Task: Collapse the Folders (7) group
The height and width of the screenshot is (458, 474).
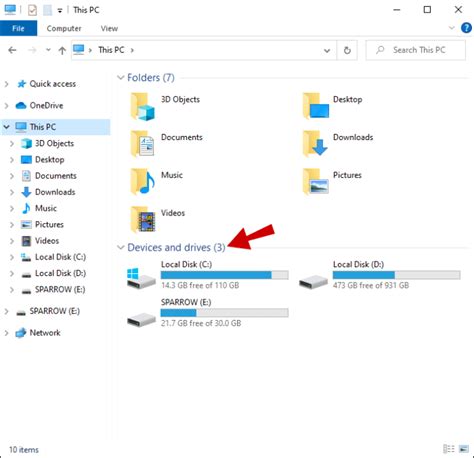Action: [x=121, y=78]
